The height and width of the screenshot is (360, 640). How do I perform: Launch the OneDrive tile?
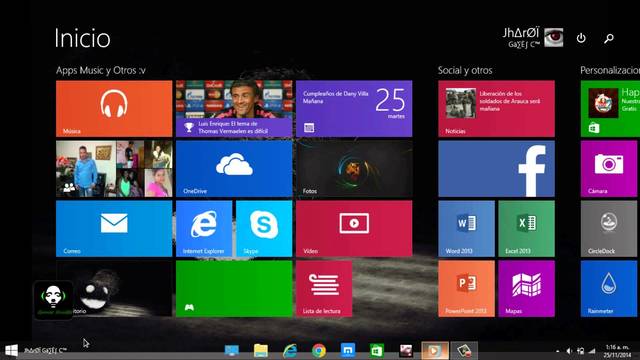pyautogui.click(x=234, y=169)
